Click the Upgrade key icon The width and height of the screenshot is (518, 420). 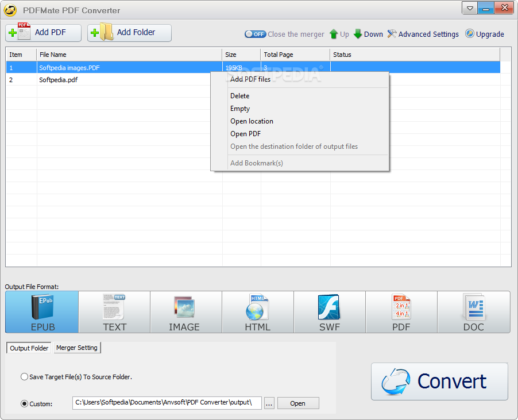469,34
